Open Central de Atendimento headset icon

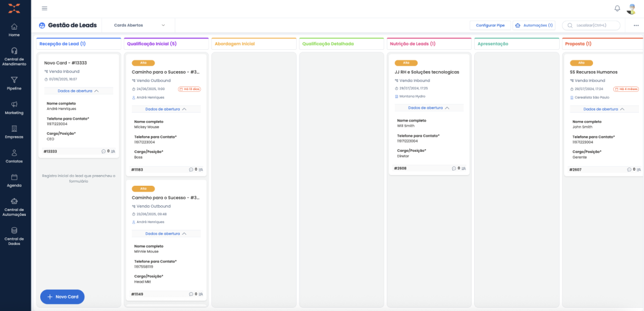(x=14, y=51)
